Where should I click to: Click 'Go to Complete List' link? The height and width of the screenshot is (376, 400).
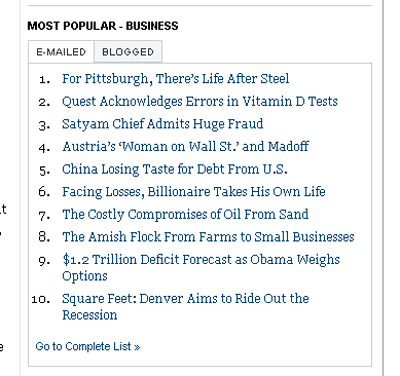click(87, 347)
